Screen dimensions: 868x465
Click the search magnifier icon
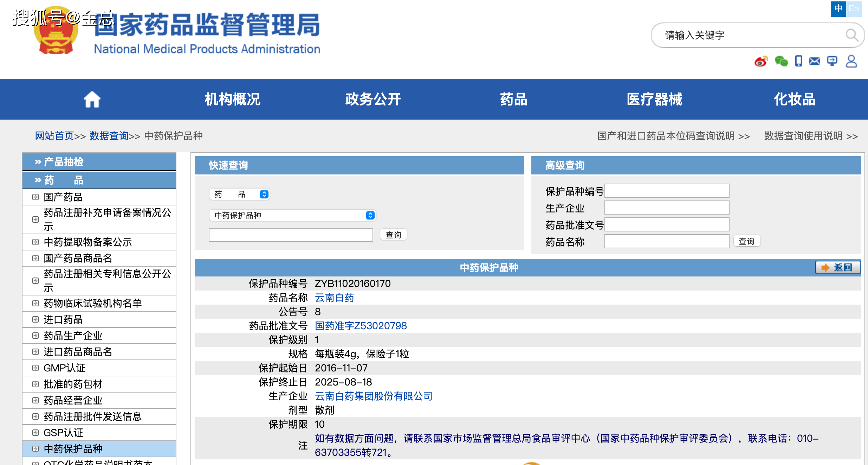click(851, 35)
